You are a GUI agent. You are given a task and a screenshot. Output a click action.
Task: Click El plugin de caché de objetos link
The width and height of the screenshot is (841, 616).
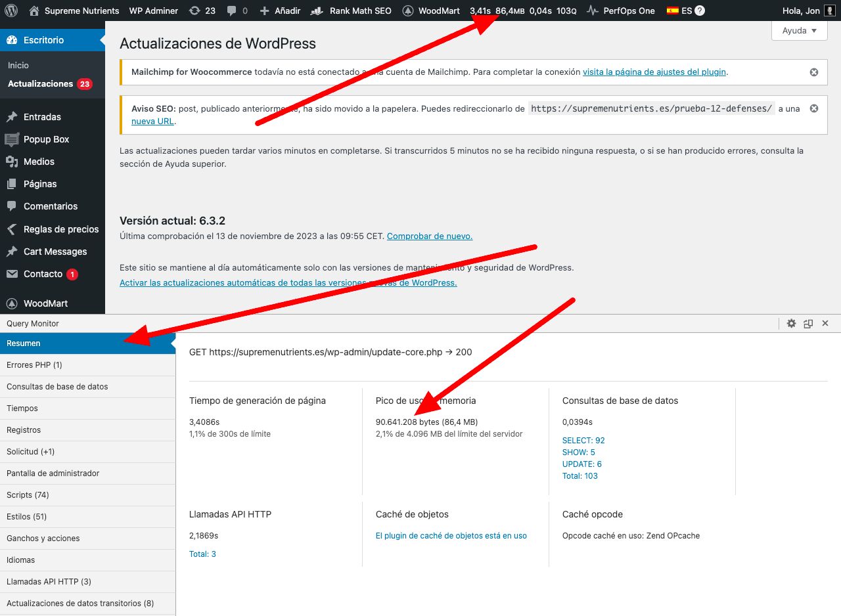[x=451, y=536]
